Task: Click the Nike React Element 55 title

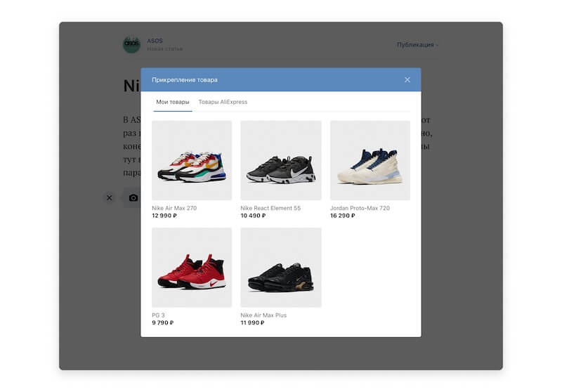Action: tap(270, 208)
